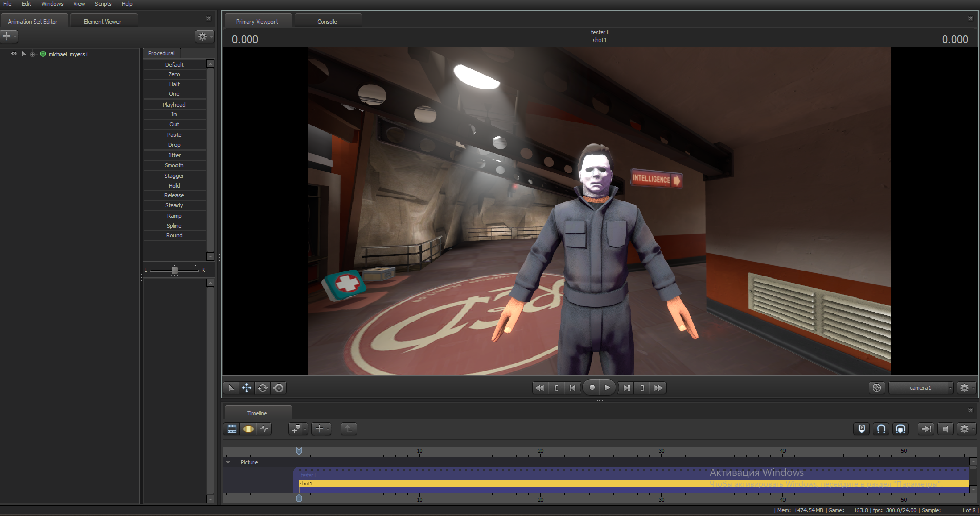Viewport: 980px width, 516px height.
Task: Click the playhead marker on timeline ruler
Action: [299, 451]
